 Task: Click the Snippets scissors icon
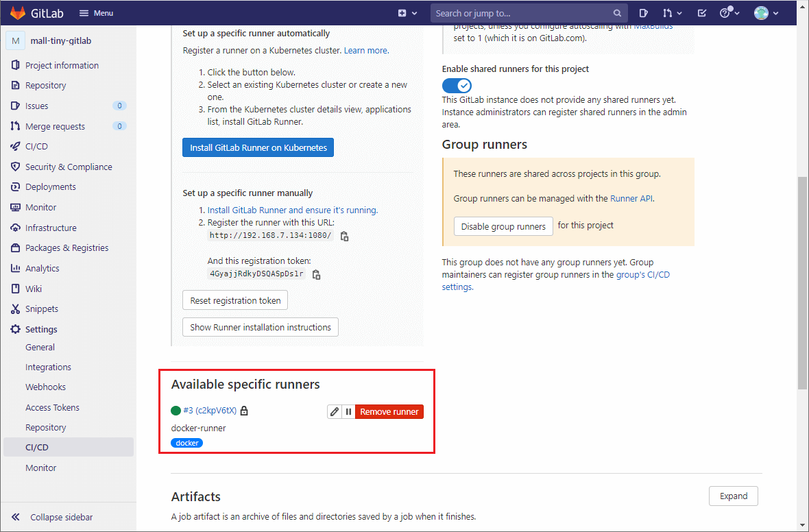tap(16, 309)
